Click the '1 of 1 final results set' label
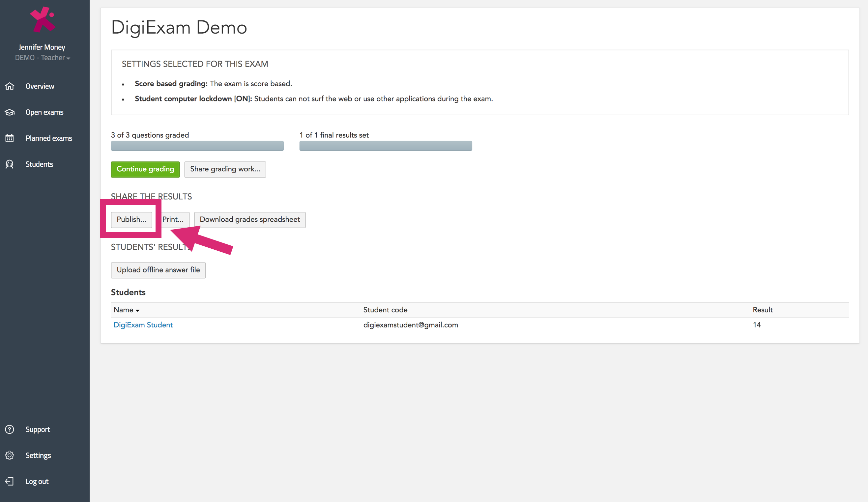This screenshot has width=868, height=502. pos(334,135)
